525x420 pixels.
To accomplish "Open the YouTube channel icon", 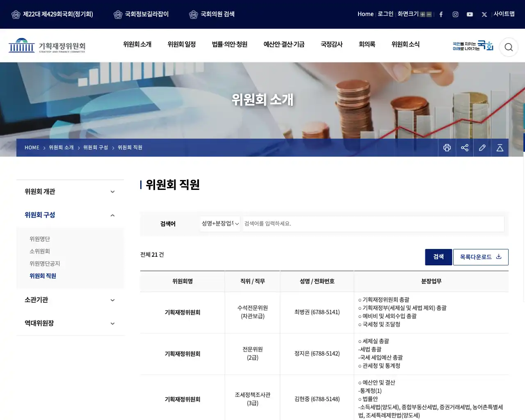I will [470, 14].
